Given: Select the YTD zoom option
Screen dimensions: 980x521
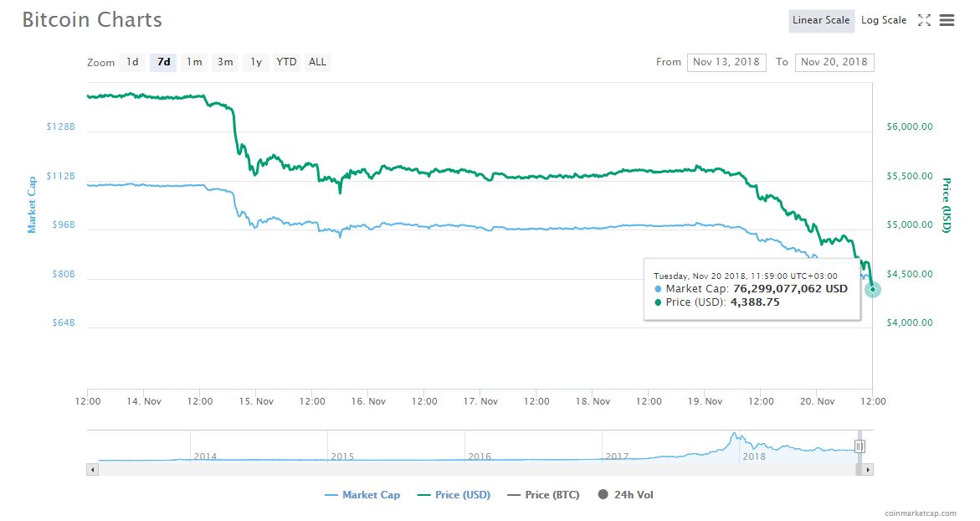Looking at the screenshot, I should [x=286, y=62].
